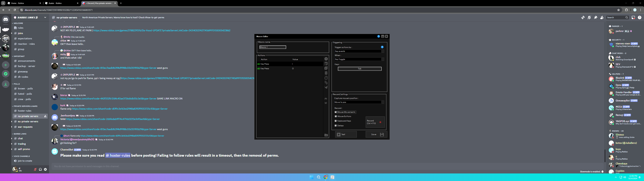
Task: Click the delete action trash icon
Action: (326, 73)
